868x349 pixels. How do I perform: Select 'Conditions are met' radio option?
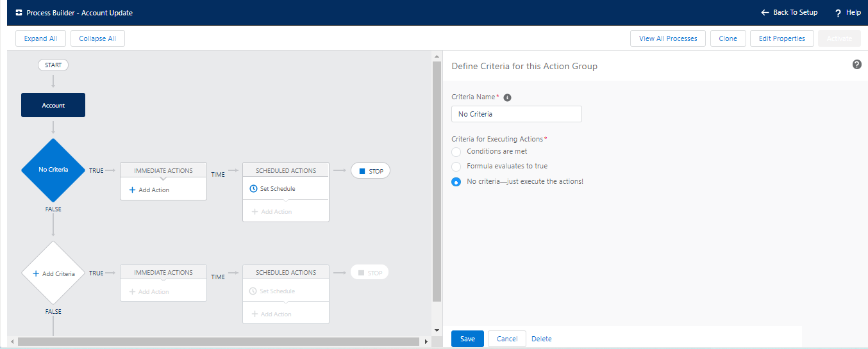(456, 152)
